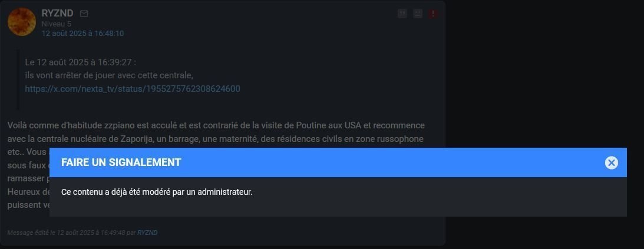Click the message line starting Voilà comme d'habitude
Screen dimensions: 644x249
tap(216, 125)
